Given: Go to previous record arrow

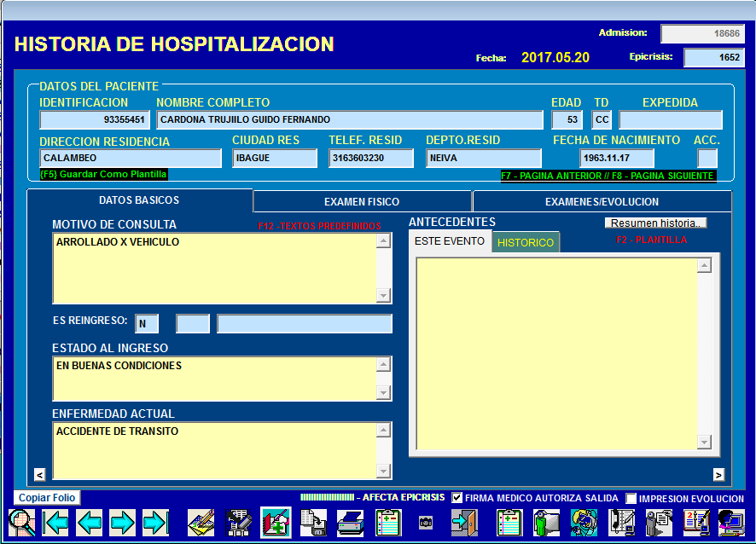Looking at the screenshot, I should (x=90, y=523).
